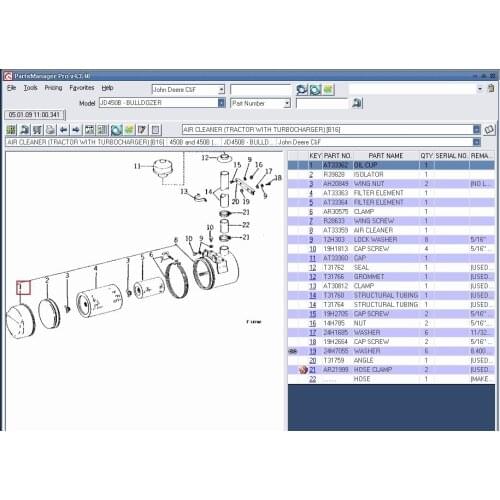Click key link 8 for AIR CLEANER
The height and width of the screenshot is (500, 500).
click(311, 231)
